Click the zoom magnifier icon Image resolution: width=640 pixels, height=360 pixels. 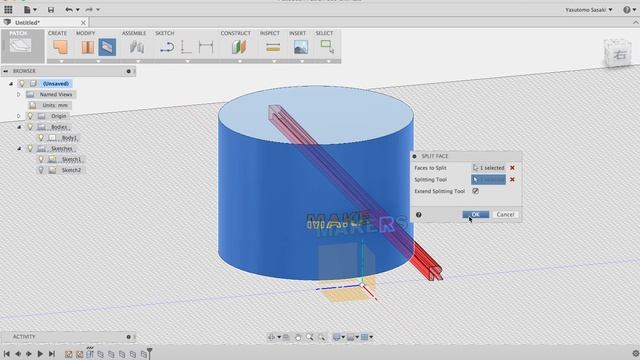pyautogui.click(x=310, y=337)
